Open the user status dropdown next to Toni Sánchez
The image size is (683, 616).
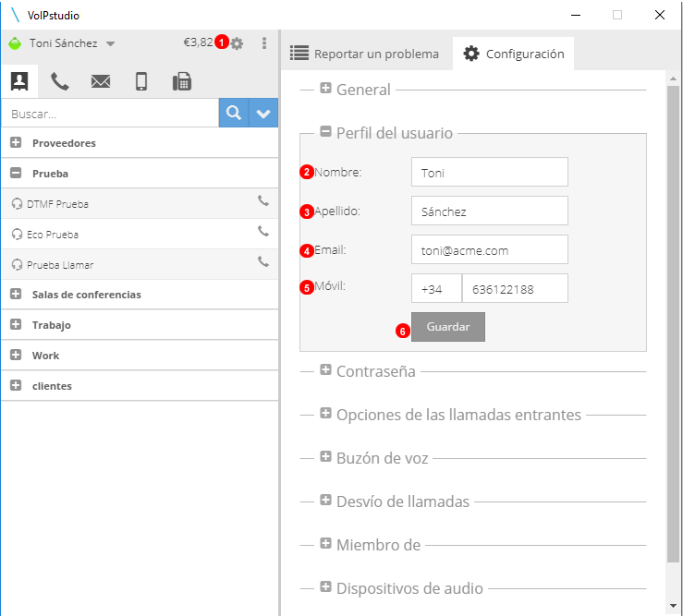point(111,43)
